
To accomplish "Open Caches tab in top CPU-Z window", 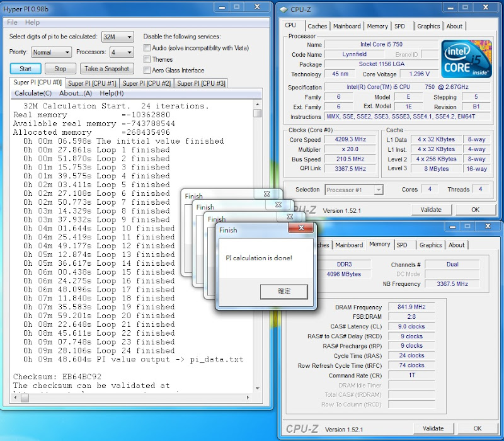I will [x=318, y=26].
